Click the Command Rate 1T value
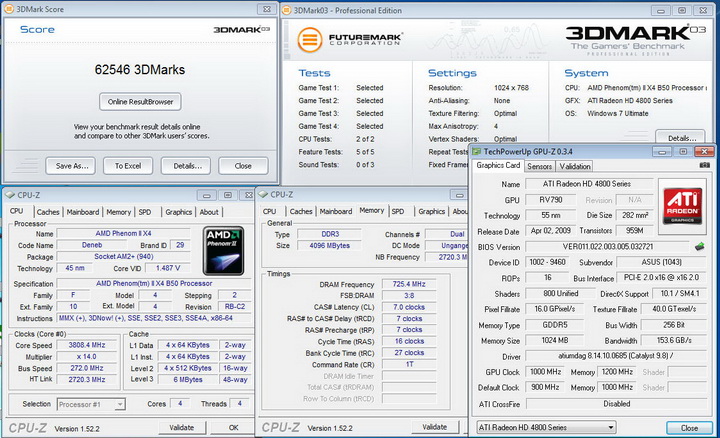Image resolution: width=720 pixels, height=438 pixels. coord(409,365)
